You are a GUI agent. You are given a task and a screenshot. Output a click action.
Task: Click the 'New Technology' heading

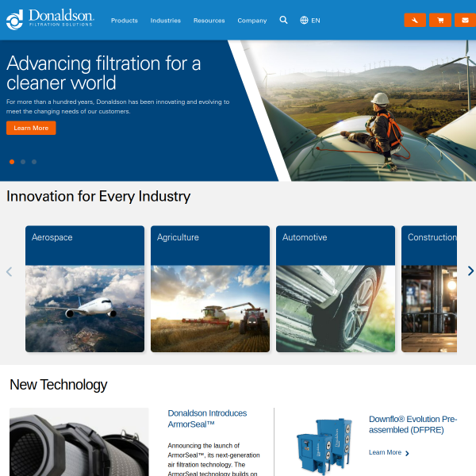pos(58,385)
